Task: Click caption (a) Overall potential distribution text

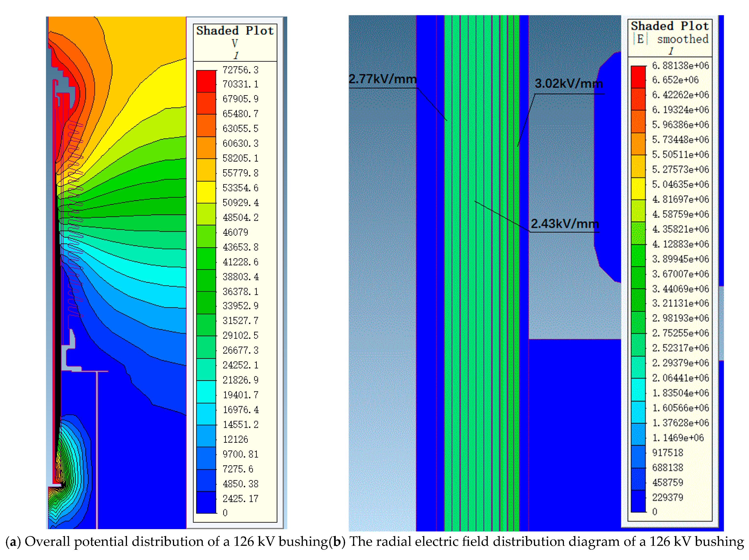Action: point(167,542)
